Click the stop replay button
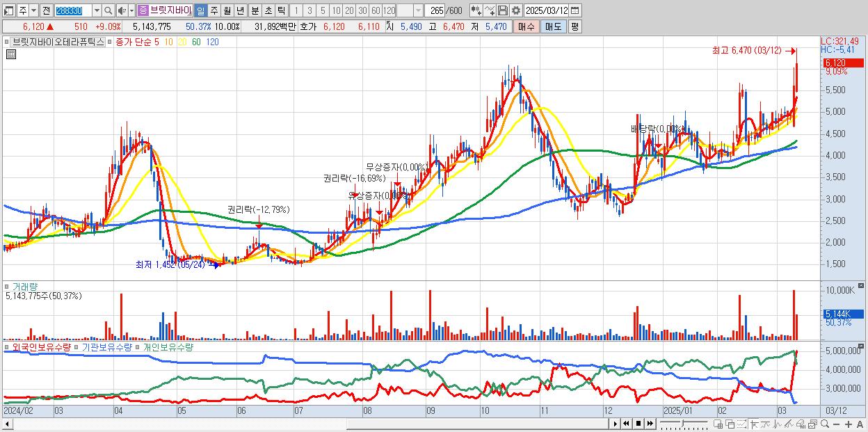Image resolution: width=868 pixels, height=432 pixels. click(638, 424)
